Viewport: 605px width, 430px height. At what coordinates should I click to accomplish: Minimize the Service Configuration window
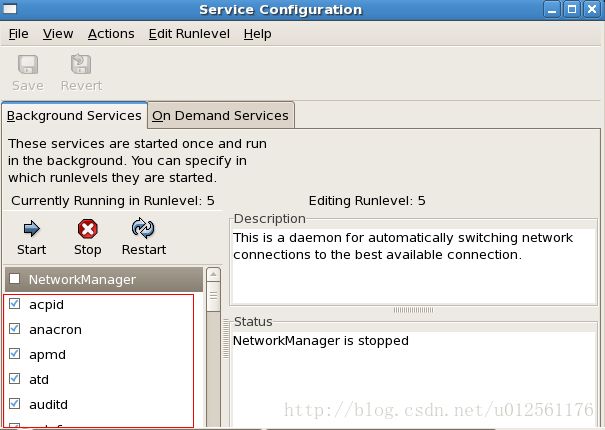point(552,9)
